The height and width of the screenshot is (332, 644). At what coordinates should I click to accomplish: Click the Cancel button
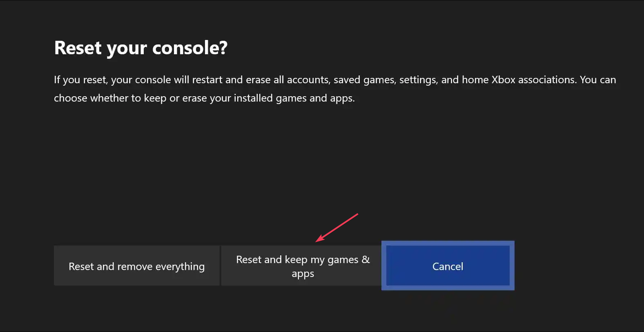[448, 266]
